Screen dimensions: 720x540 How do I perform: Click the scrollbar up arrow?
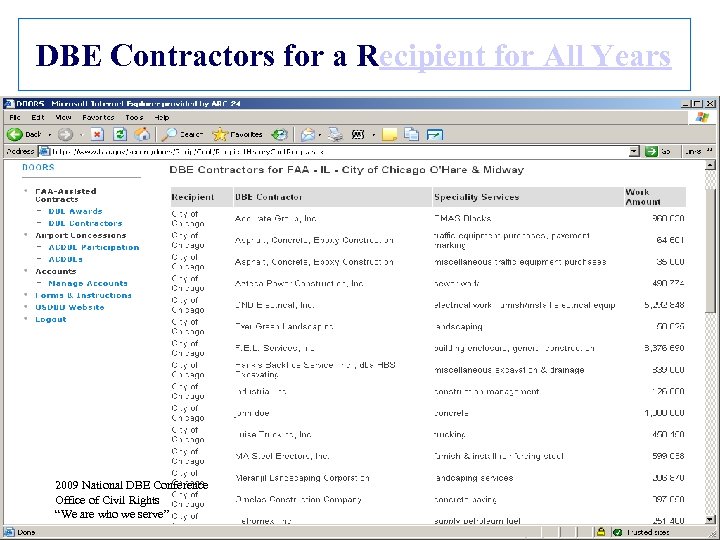(710, 165)
